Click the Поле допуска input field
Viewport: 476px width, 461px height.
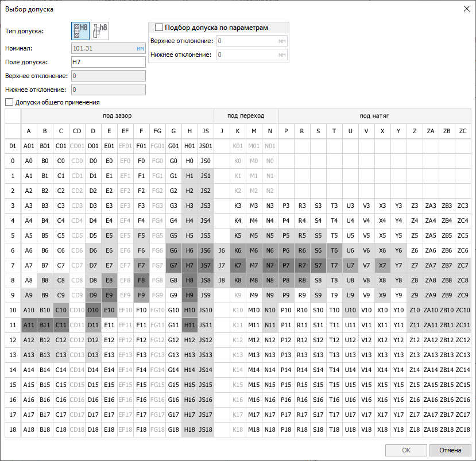pos(108,62)
